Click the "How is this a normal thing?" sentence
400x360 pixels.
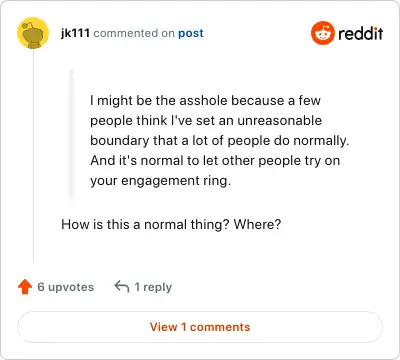click(145, 224)
